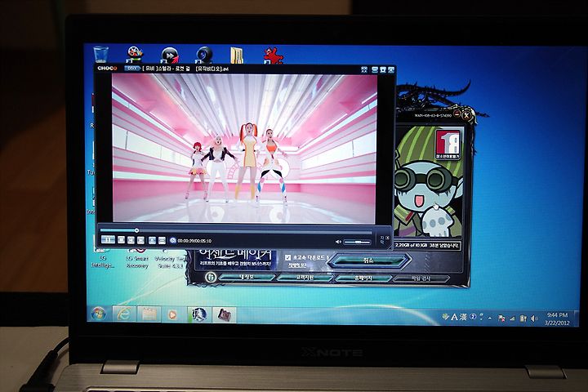Open the fast-forward arrow desktop shortcut
The image size is (588, 392).
(x=170, y=56)
